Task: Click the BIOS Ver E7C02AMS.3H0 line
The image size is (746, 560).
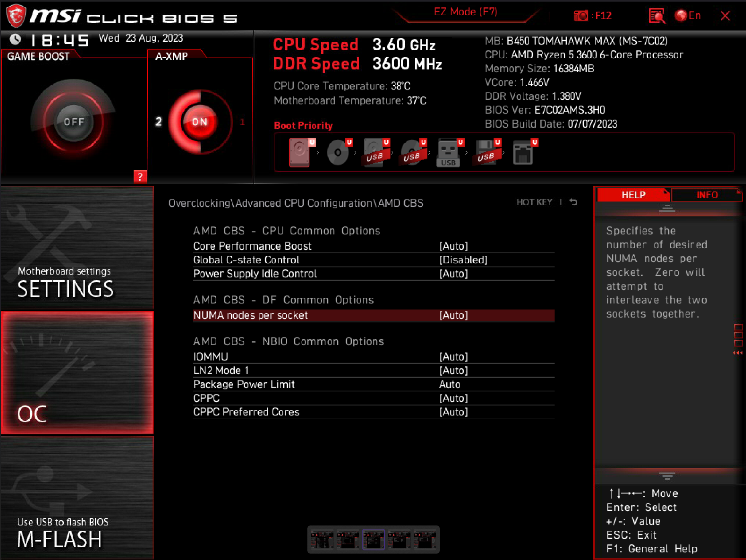Action: [545, 110]
